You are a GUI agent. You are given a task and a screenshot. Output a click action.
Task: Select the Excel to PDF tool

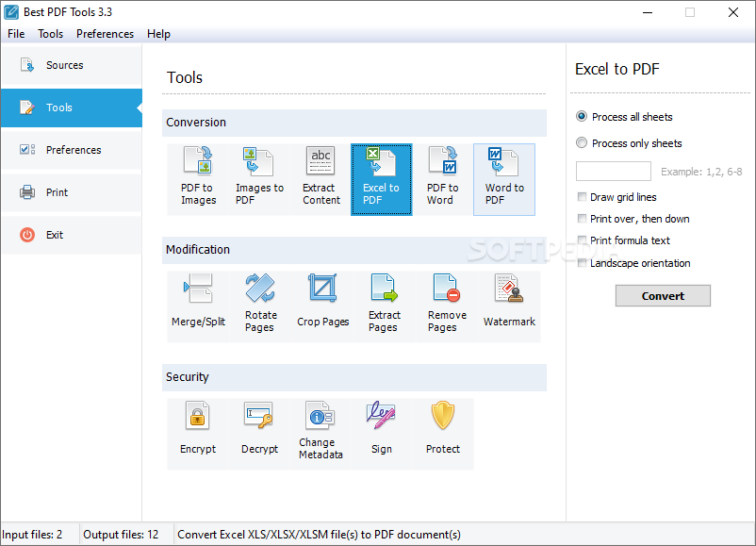(x=382, y=179)
